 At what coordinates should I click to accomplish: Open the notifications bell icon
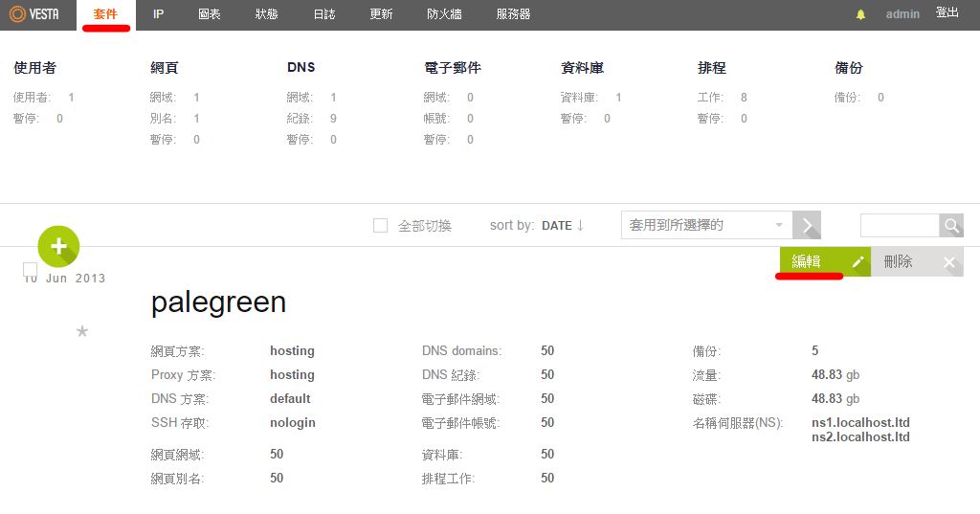(x=860, y=14)
